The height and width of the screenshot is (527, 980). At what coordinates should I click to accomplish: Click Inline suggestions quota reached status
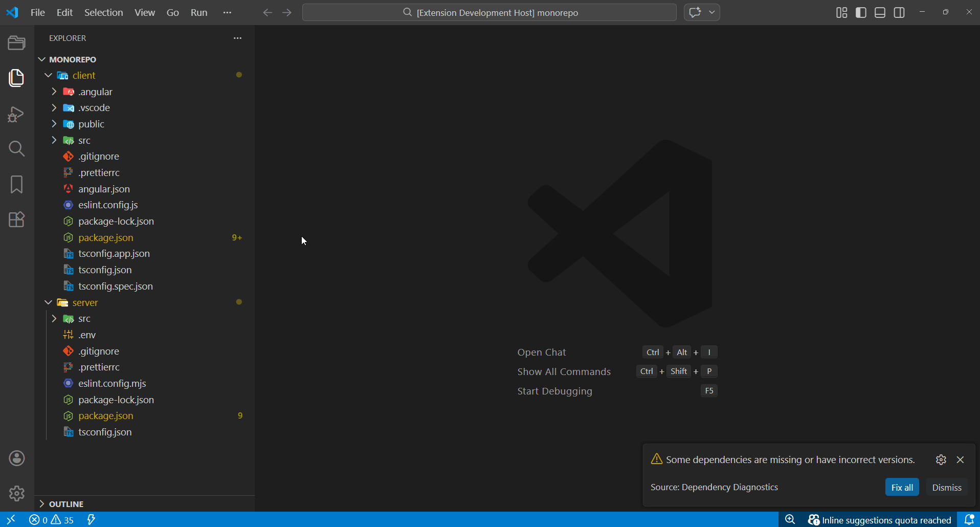(880, 520)
